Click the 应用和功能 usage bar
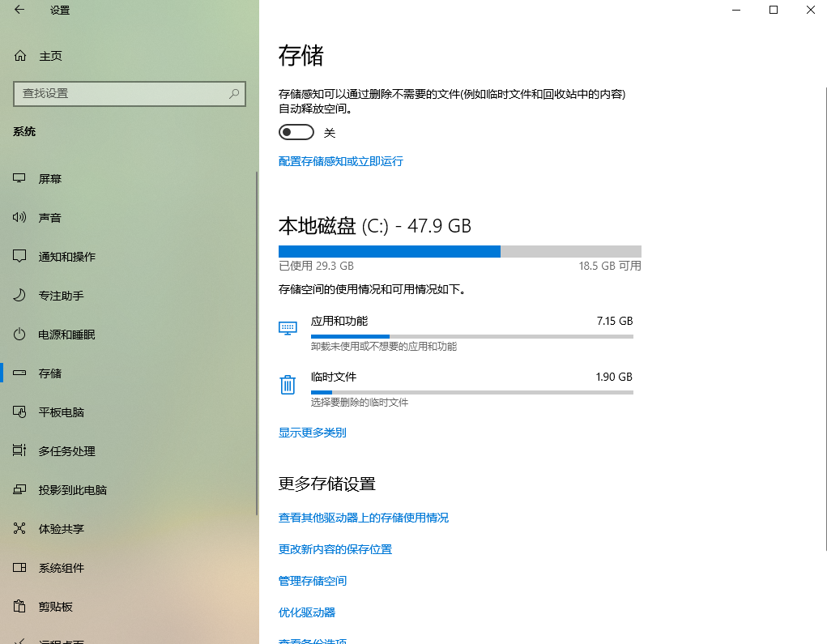827x644 pixels. 472,336
